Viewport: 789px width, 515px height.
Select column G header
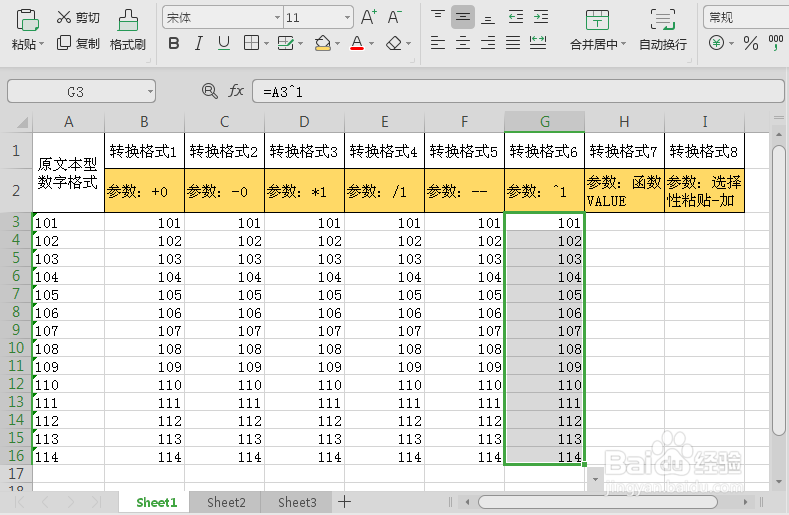pyautogui.click(x=544, y=122)
